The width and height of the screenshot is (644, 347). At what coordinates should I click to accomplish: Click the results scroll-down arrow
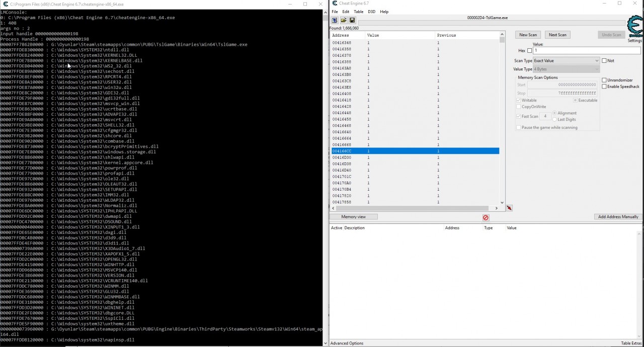point(502,202)
